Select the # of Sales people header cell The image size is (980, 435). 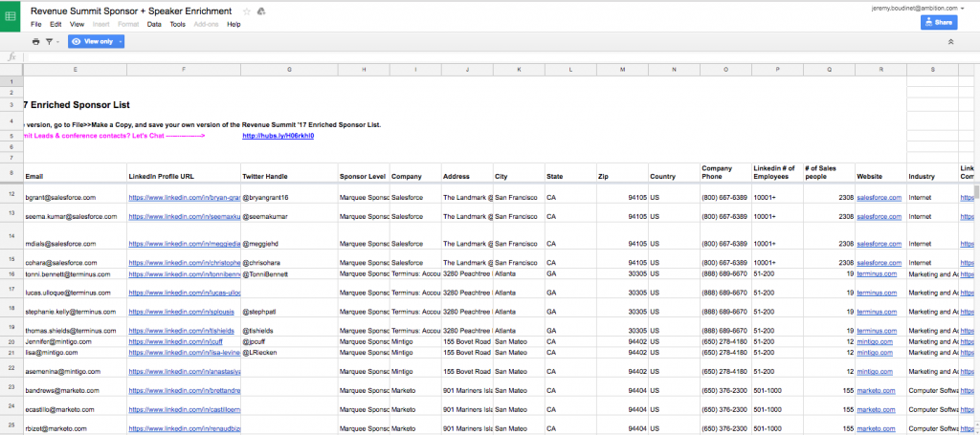pyautogui.click(x=830, y=172)
